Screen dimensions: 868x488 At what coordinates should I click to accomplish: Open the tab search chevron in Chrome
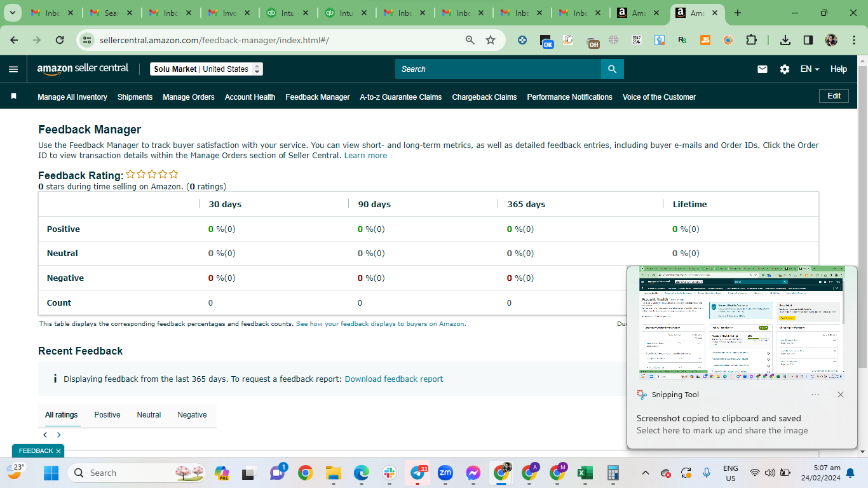(x=12, y=13)
